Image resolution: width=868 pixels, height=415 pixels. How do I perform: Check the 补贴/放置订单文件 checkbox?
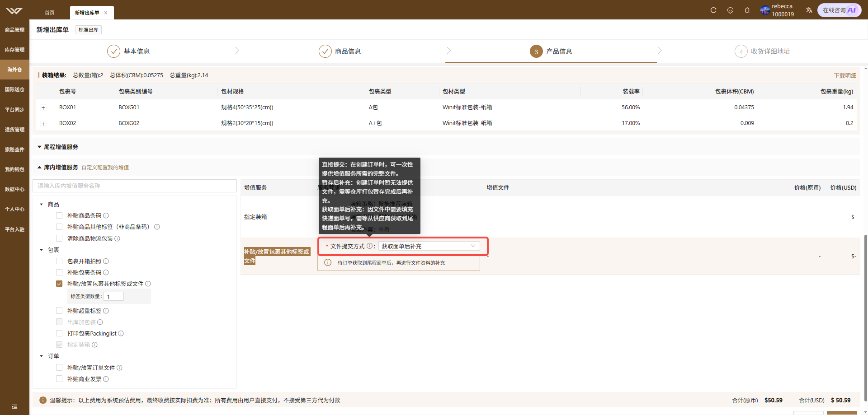pyautogui.click(x=59, y=368)
